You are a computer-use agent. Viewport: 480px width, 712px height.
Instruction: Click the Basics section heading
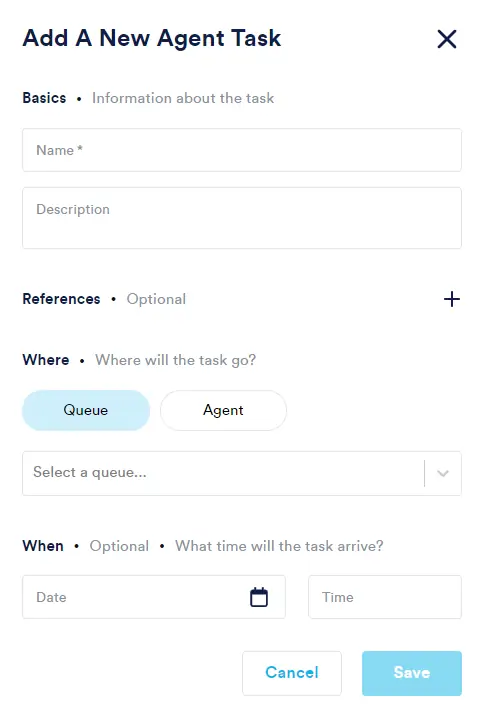(45, 98)
